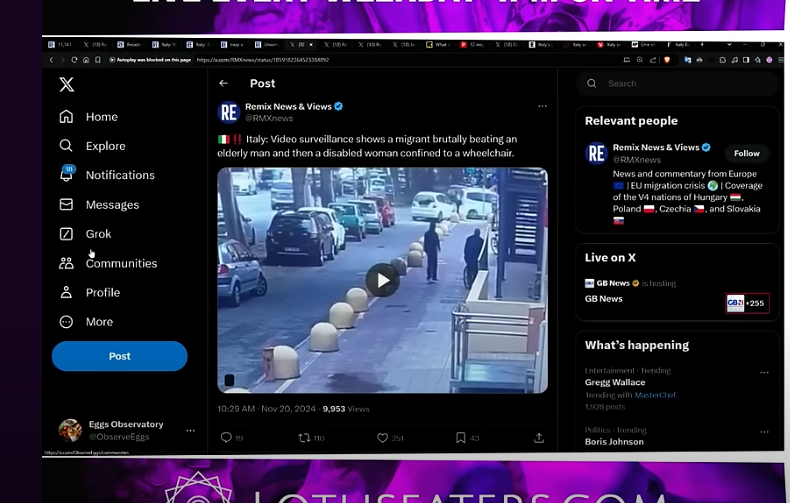
Task: Switch to the 'What c' browser tab
Action: (x=437, y=45)
